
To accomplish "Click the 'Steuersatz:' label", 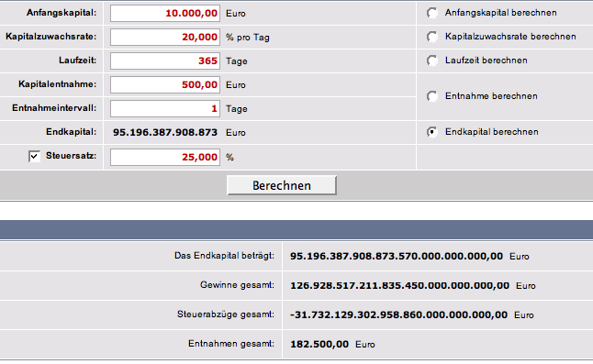I will click(x=72, y=156).
